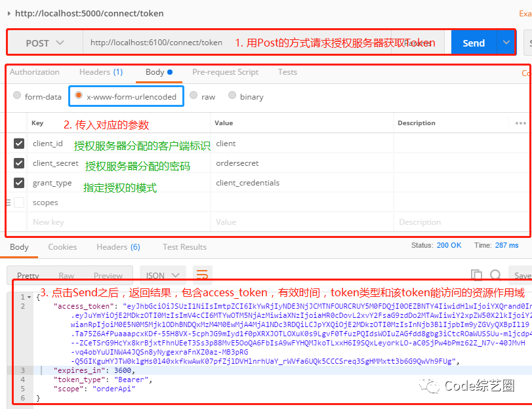
Task: Open the response Cookies tab
Action: (x=62, y=247)
